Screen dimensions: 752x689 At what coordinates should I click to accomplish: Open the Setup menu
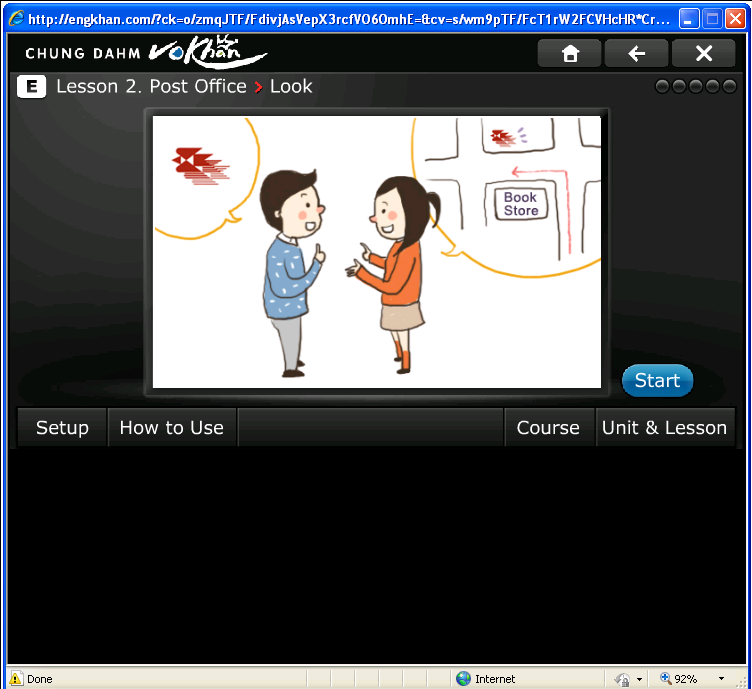pyautogui.click(x=62, y=428)
